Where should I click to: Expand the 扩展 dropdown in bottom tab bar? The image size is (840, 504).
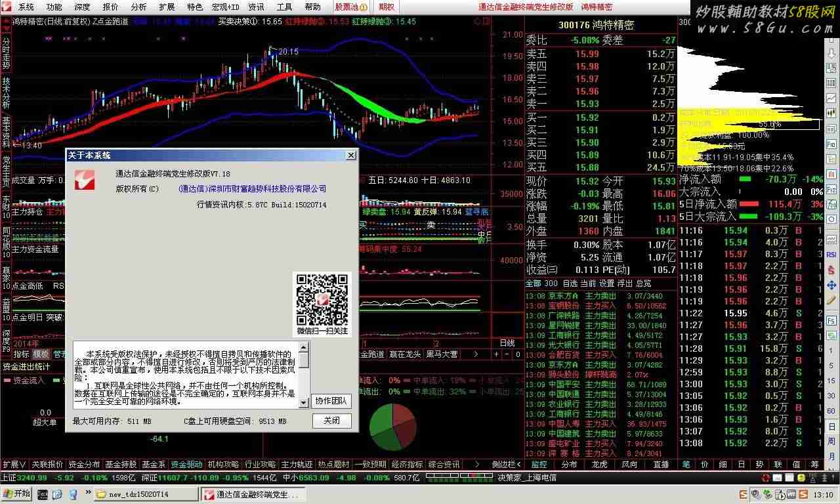14,465
